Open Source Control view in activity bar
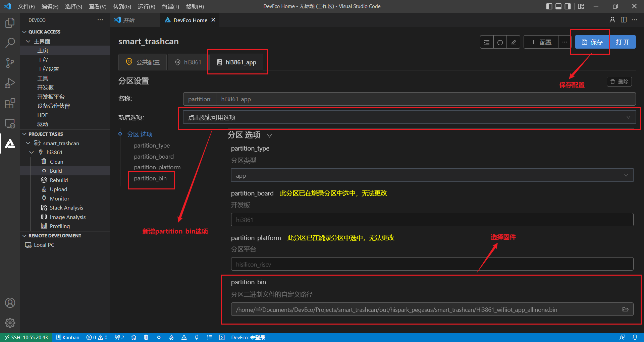Viewport: 644px width, 342px height. pyautogui.click(x=10, y=63)
